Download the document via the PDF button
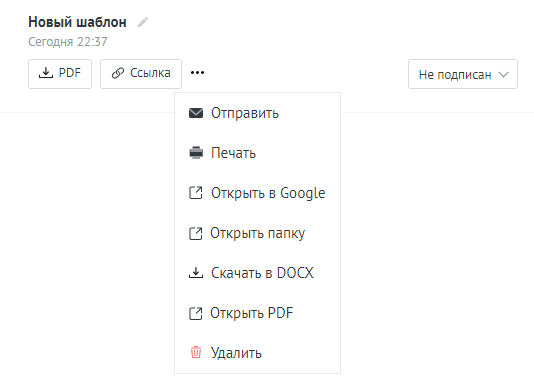This screenshot has width=534, height=390. pos(60,74)
